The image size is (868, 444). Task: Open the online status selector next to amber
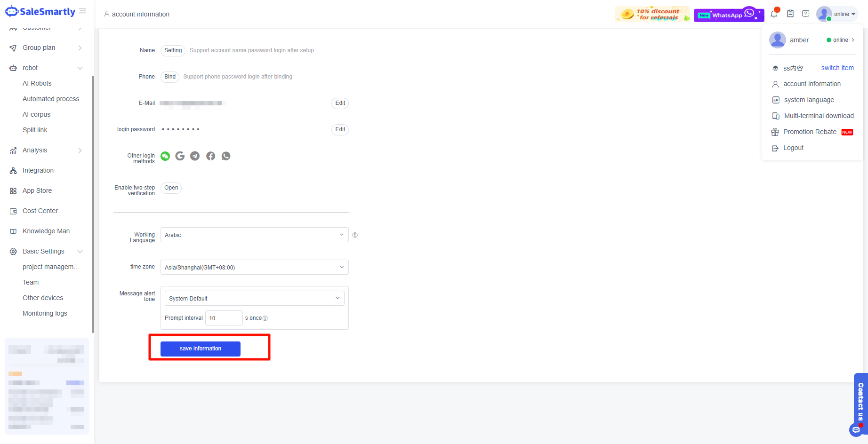click(841, 40)
